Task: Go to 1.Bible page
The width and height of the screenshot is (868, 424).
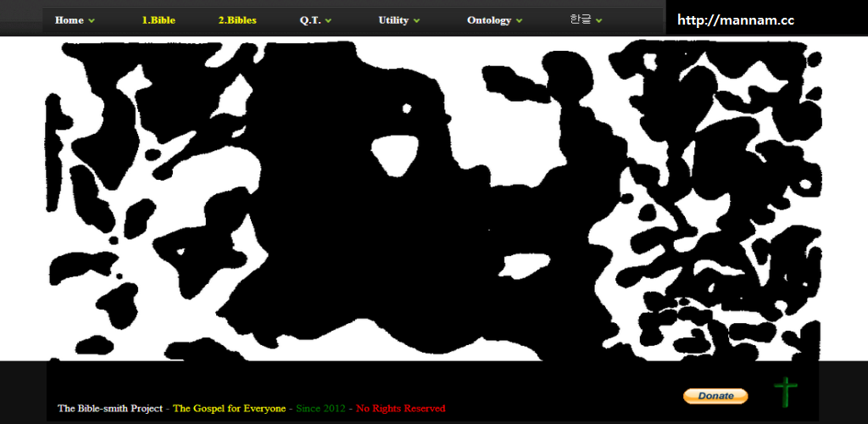Action: tap(159, 20)
